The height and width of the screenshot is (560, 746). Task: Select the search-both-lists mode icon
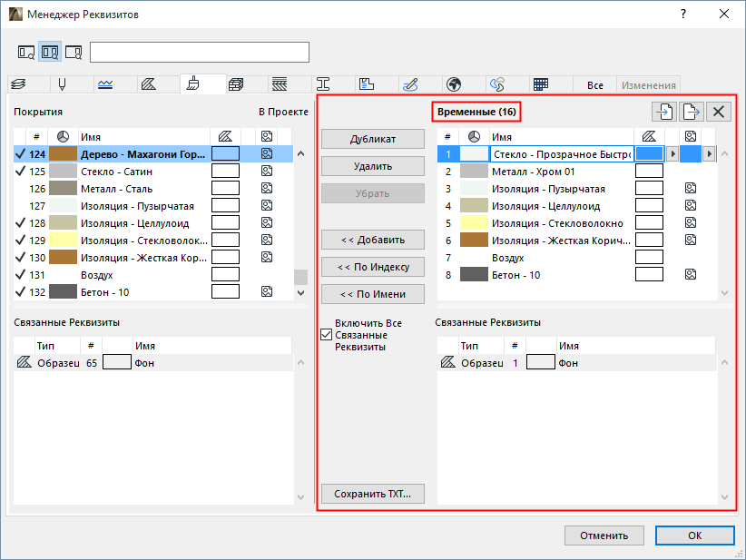click(x=50, y=52)
